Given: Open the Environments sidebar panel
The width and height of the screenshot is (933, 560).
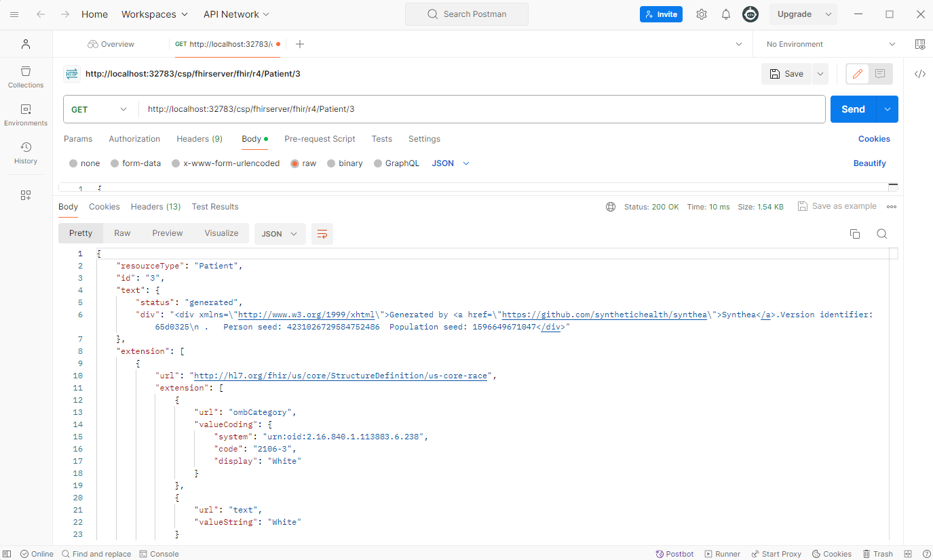Looking at the screenshot, I should coord(26,115).
